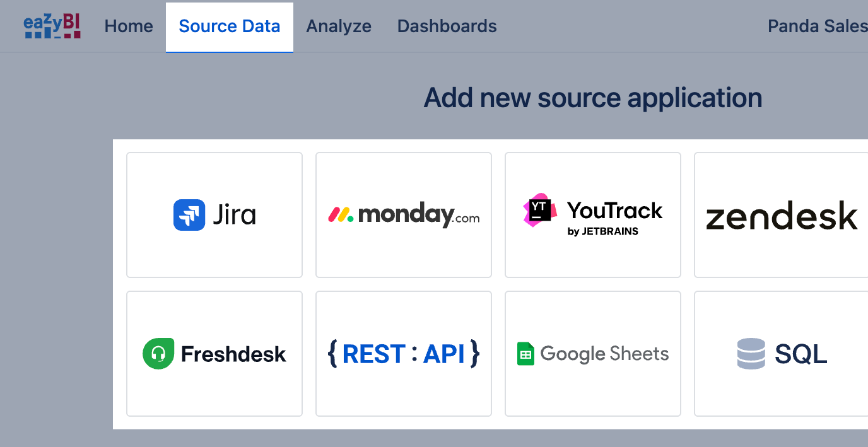
Task: Click the Freshdesk wordmark text
Action: (233, 354)
